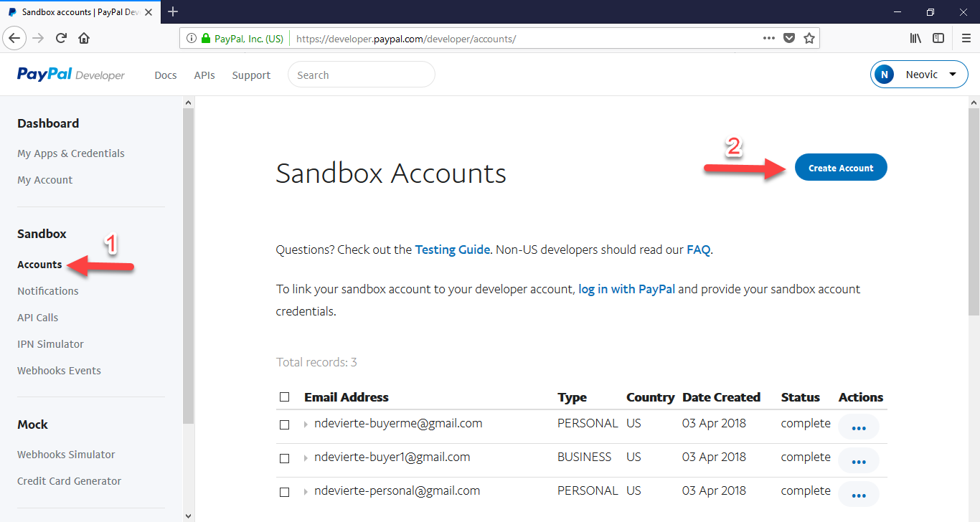Open the Testing Guide link
This screenshot has height=522, width=980.
(452, 250)
